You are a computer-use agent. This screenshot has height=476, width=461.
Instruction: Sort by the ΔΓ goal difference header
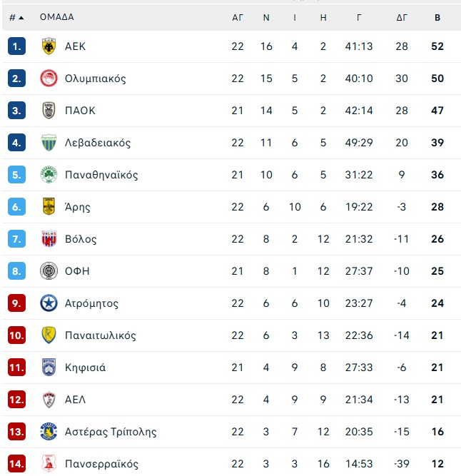[402, 17]
